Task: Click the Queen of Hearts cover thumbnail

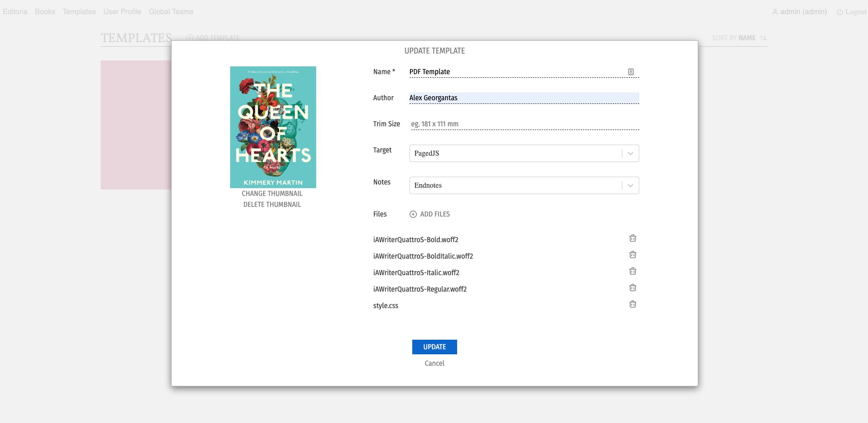Action: (273, 127)
